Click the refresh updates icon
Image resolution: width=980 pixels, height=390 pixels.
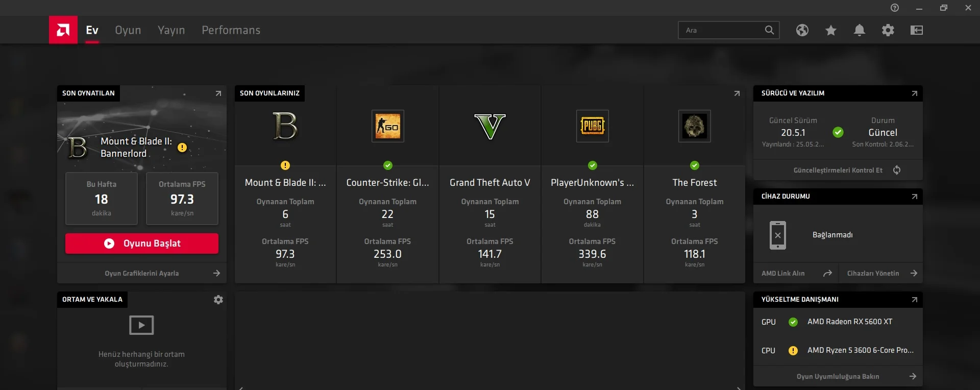tap(897, 170)
